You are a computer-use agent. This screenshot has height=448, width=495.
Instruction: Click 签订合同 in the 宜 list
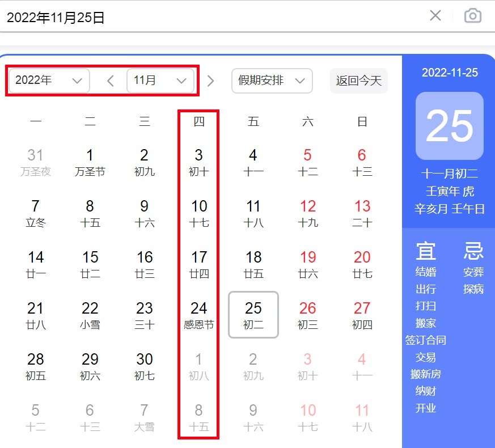426,340
